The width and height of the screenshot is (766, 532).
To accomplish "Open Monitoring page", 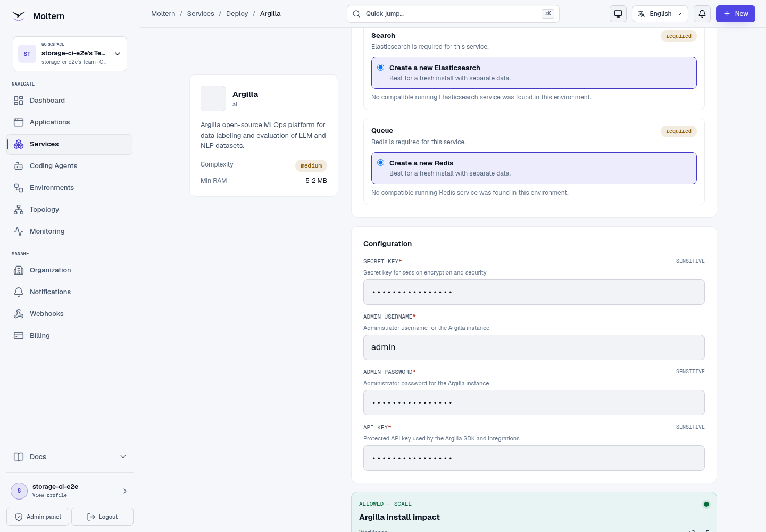I will tap(69, 231).
